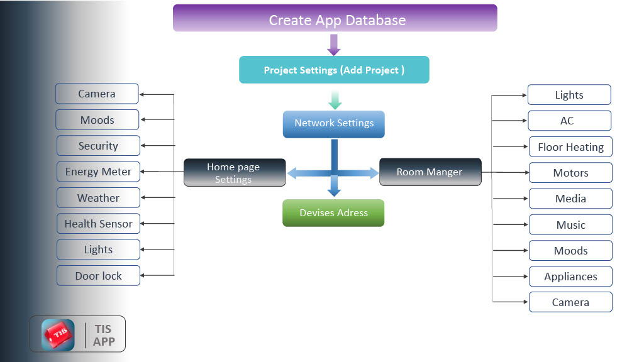Image resolution: width=644 pixels, height=362 pixels.
Task: Open the Floor Heating box
Action: pos(570,147)
